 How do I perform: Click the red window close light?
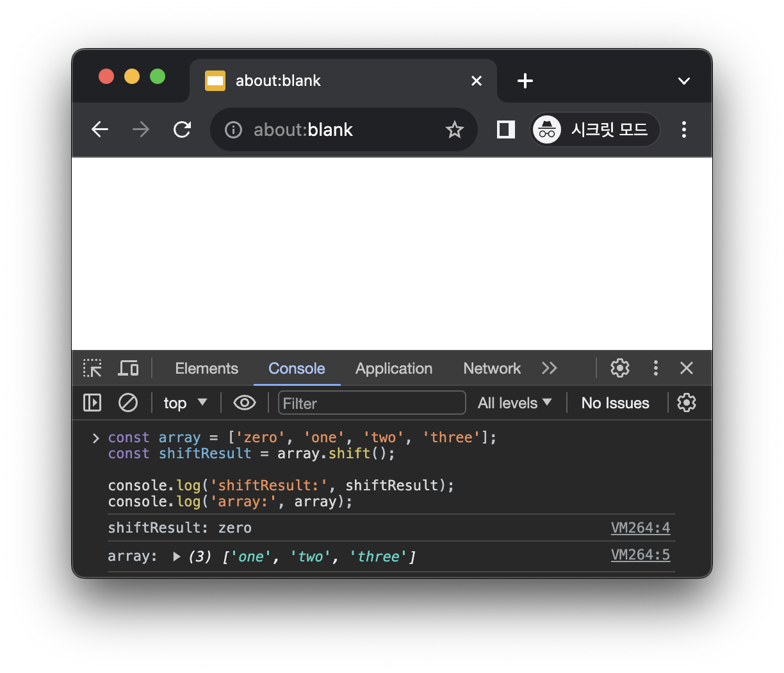click(x=106, y=76)
